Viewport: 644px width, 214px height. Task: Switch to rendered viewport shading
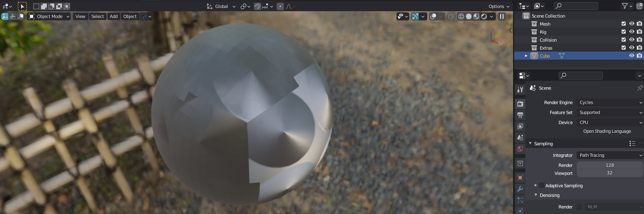[484, 16]
